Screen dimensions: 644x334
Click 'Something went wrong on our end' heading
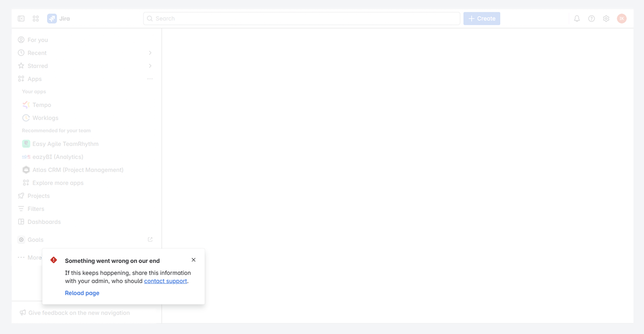click(x=112, y=261)
